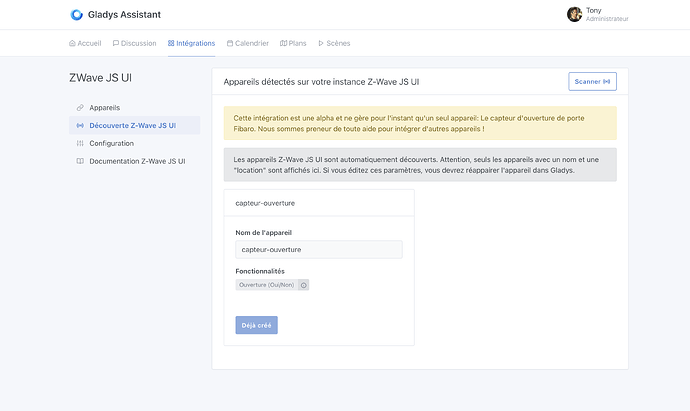Focus the Nom de l'appareil input field

(x=318, y=249)
